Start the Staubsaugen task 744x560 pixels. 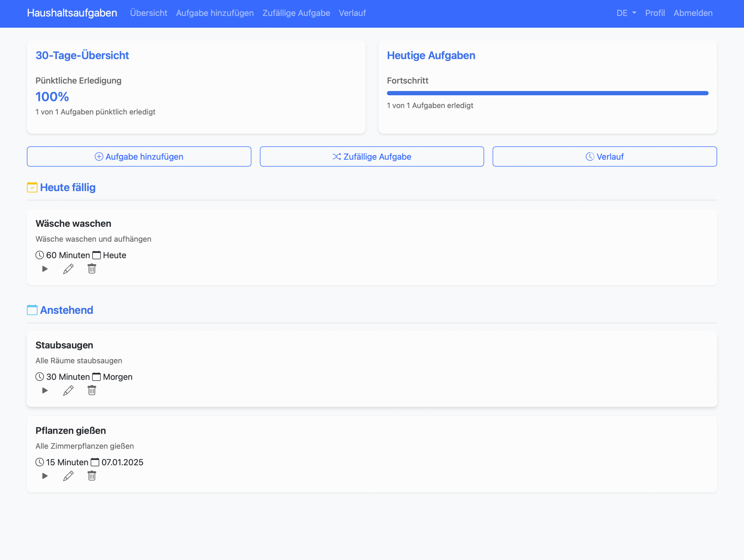pyautogui.click(x=45, y=391)
